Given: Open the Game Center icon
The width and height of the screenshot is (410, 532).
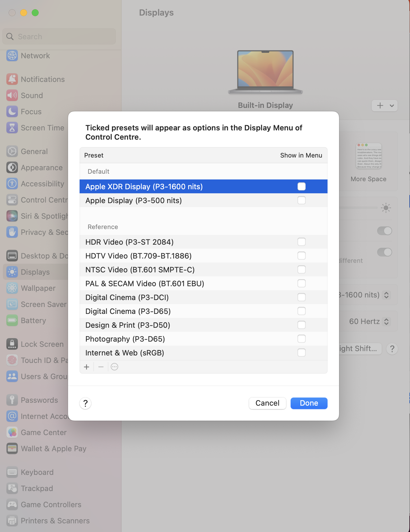Looking at the screenshot, I should point(12,432).
